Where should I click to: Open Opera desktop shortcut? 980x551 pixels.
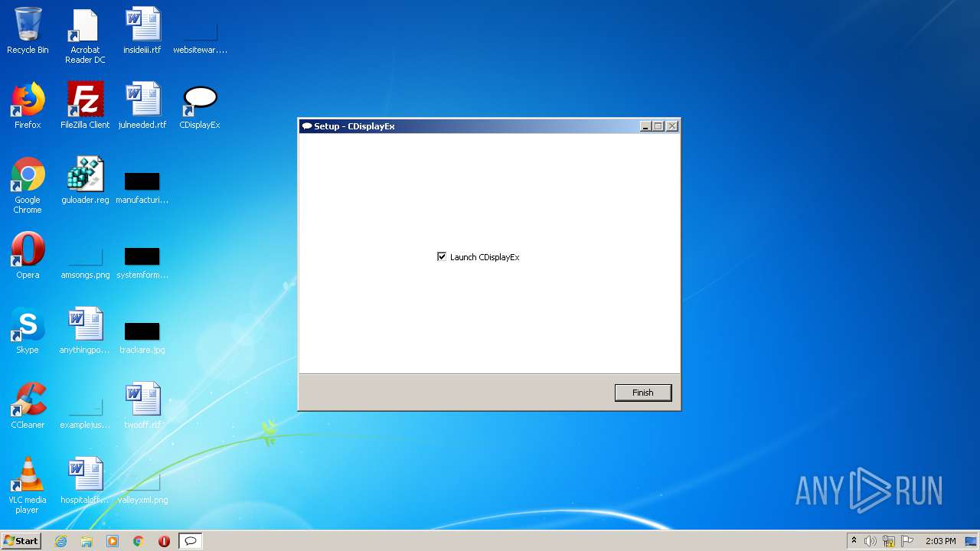click(x=28, y=256)
